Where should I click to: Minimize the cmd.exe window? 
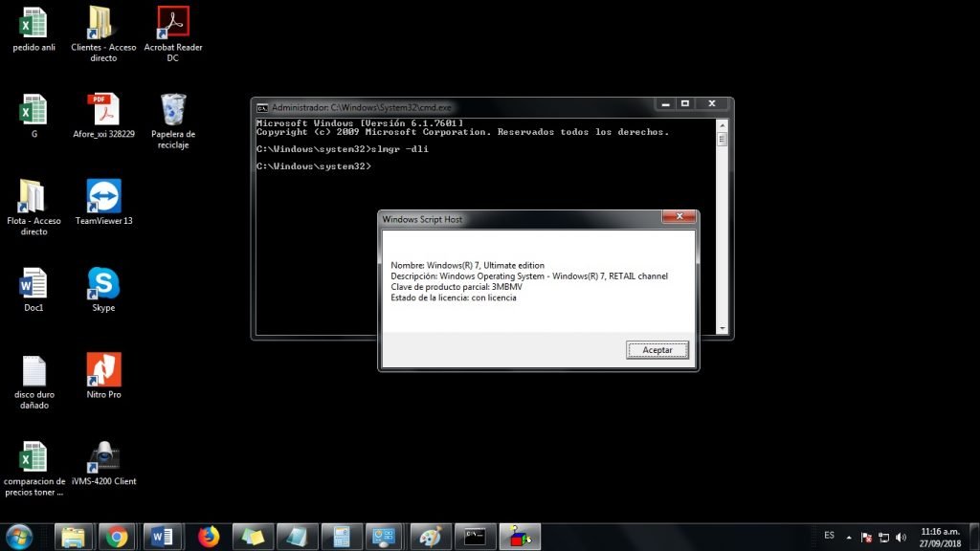pyautogui.click(x=666, y=103)
